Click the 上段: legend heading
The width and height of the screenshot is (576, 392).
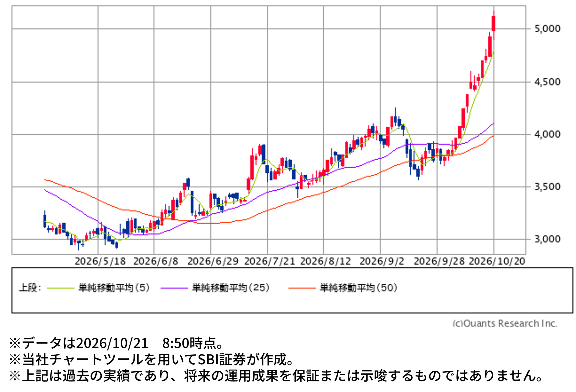pyautogui.click(x=30, y=288)
